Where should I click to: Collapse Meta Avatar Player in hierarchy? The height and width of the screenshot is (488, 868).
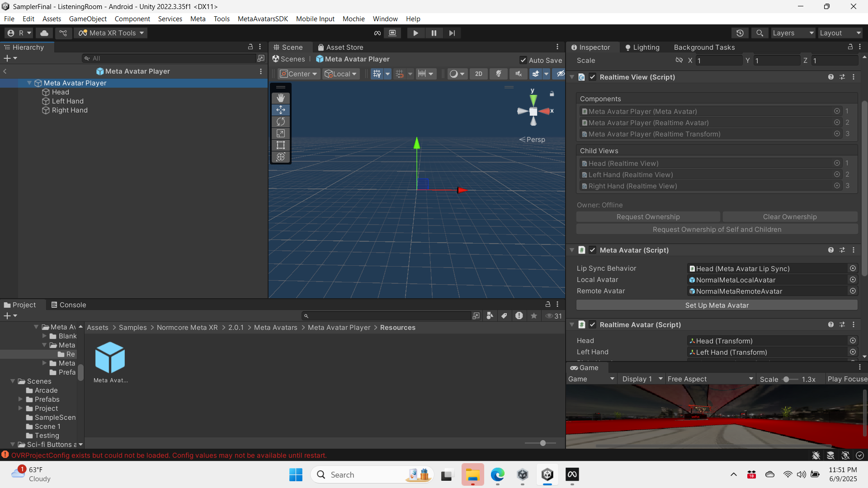(x=29, y=83)
